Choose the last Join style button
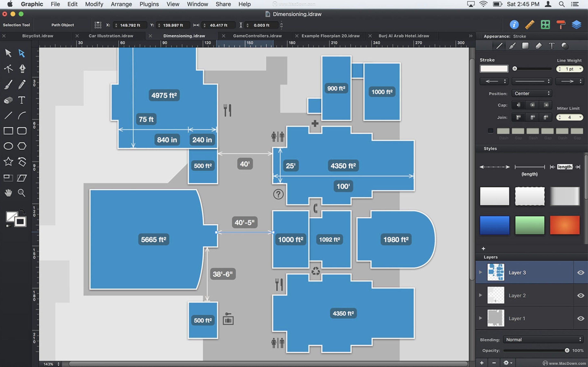This screenshot has width=588, height=367. tap(546, 118)
